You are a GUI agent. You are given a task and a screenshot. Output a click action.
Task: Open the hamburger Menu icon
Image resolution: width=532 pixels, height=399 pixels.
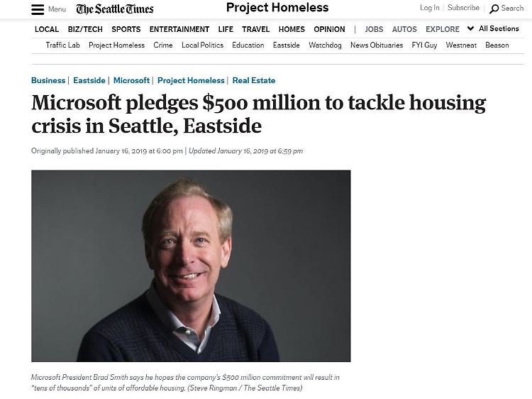38,9
